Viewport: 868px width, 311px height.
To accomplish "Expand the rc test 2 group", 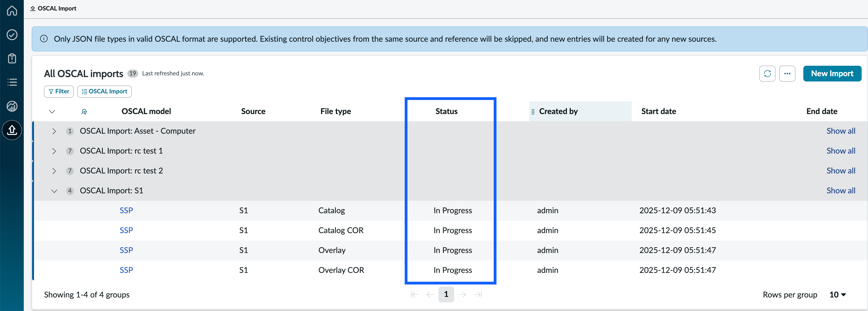I will tap(54, 171).
